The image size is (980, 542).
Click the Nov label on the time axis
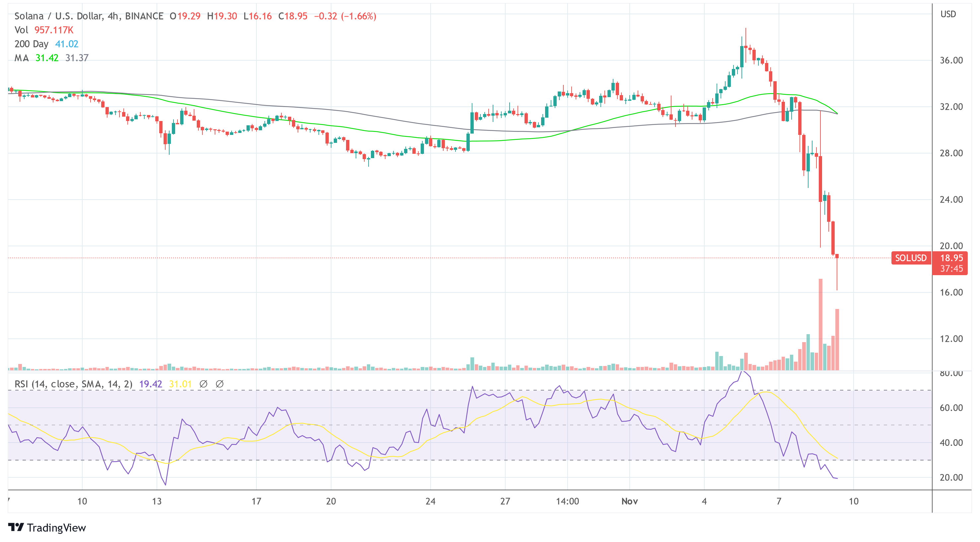(629, 501)
